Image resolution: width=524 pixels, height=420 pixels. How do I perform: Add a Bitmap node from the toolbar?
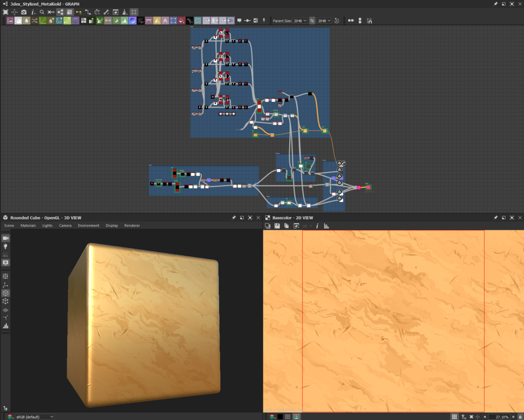tap(10, 21)
